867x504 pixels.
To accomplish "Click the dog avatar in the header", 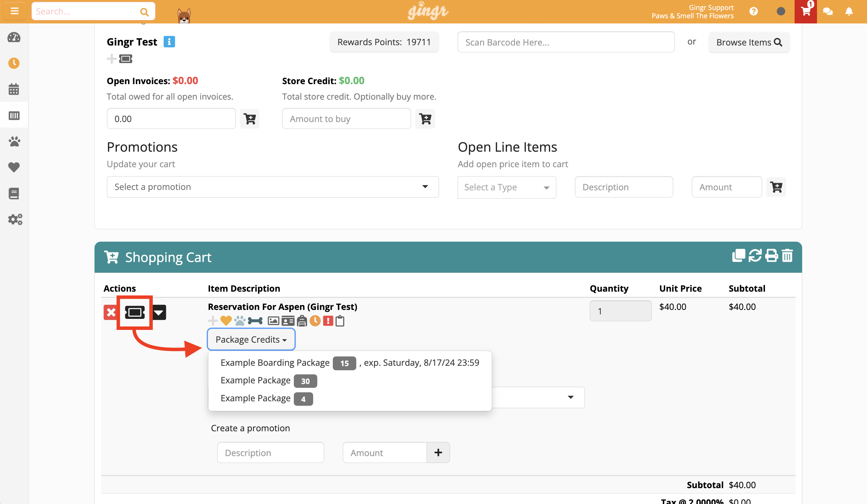I will (x=184, y=16).
